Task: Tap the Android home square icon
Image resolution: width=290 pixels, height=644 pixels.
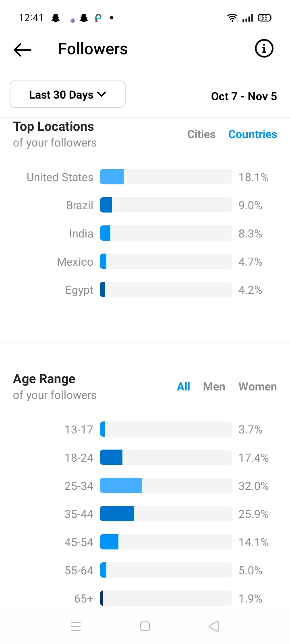Action: [x=145, y=626]
